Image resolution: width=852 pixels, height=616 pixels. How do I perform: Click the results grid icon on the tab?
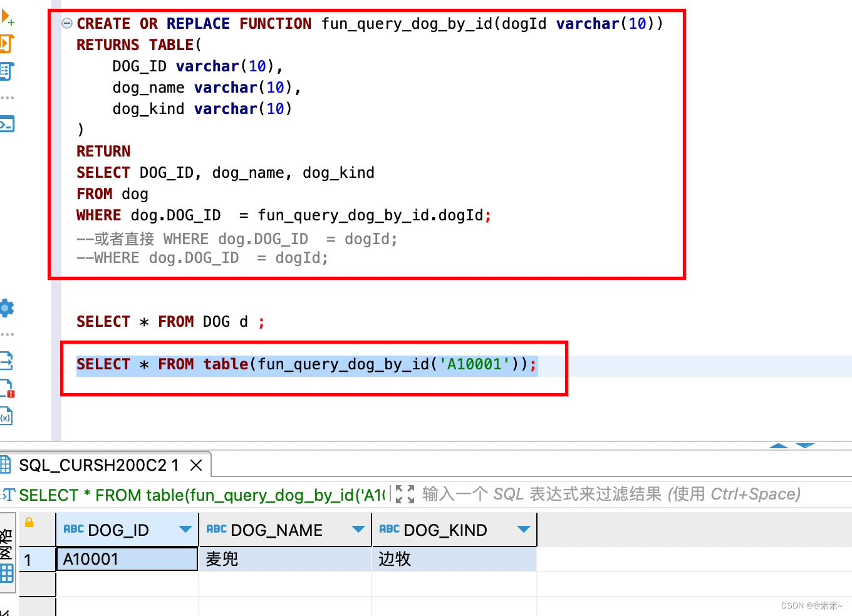pos(6,465)
